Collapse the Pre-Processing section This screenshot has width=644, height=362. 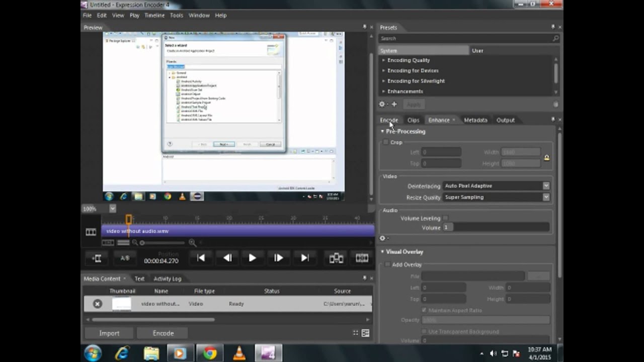[382, 131]
